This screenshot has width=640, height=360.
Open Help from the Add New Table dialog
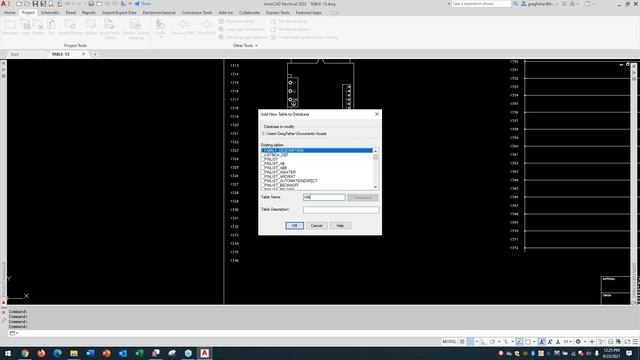pos(340,226)
